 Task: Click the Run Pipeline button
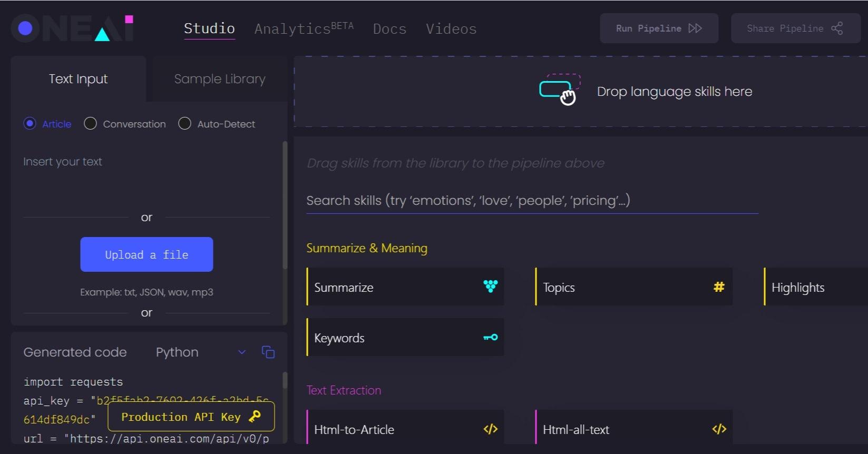[659, 28]
